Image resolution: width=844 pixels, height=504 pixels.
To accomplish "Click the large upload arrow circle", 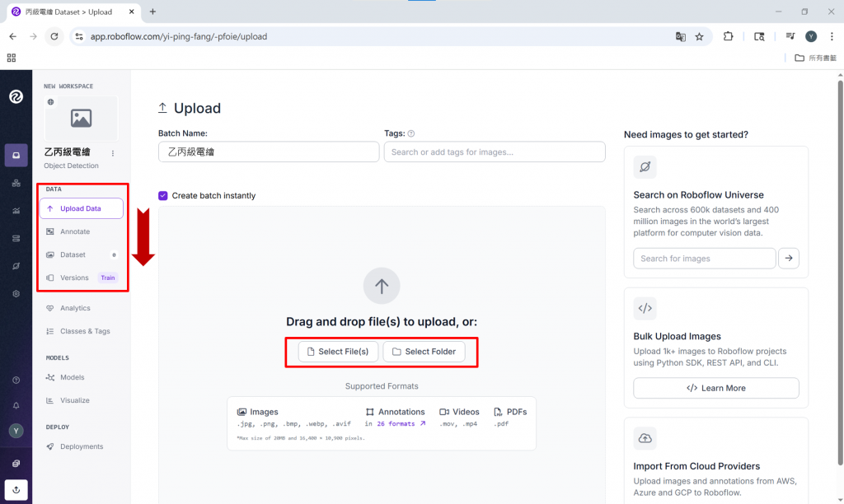I will (382, 286).
